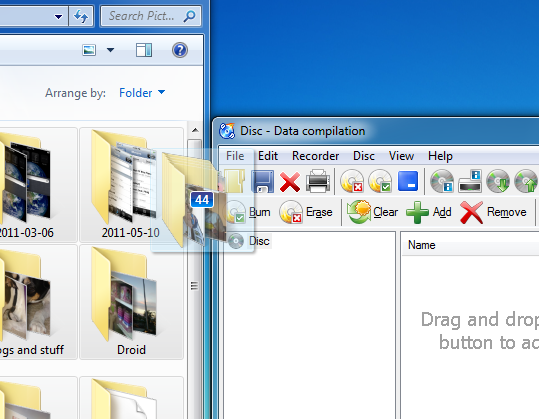The height and width of the screenshot is (419, 539).
Task: Click the Erase button
Action: [306, 212]
